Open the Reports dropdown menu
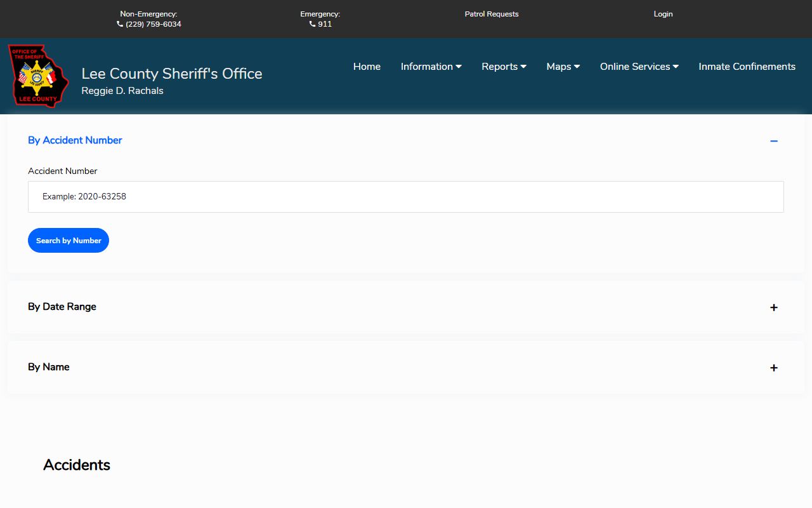Screen dimensions: 812x508 click(504, 67)
